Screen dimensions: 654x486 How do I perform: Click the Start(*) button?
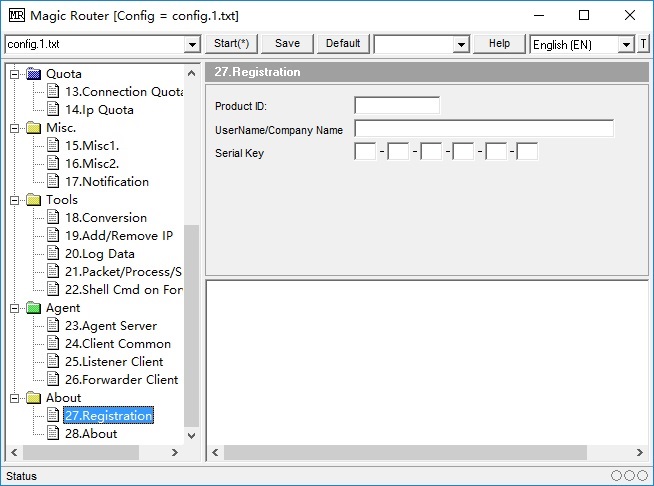231,44
